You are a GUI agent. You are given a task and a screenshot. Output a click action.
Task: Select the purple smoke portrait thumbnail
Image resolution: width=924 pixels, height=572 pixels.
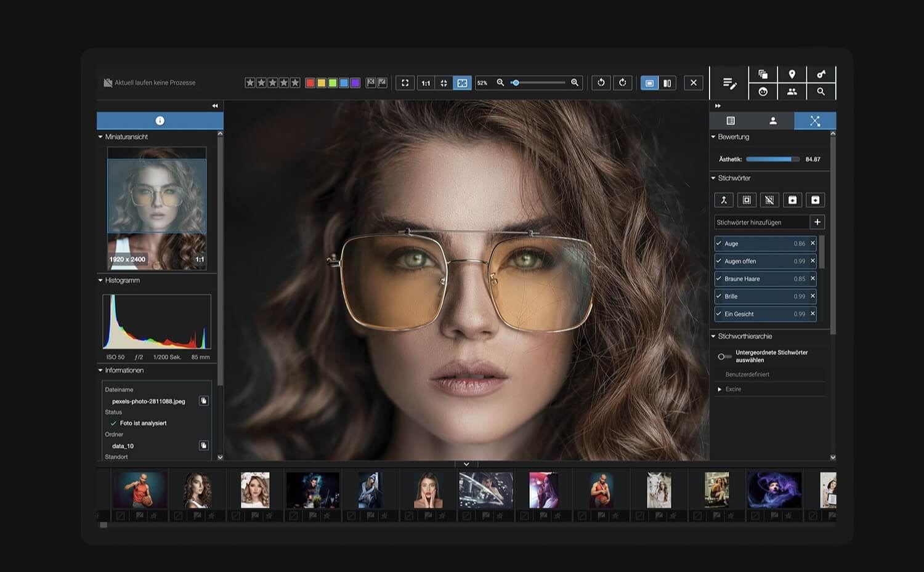point(774,490)
